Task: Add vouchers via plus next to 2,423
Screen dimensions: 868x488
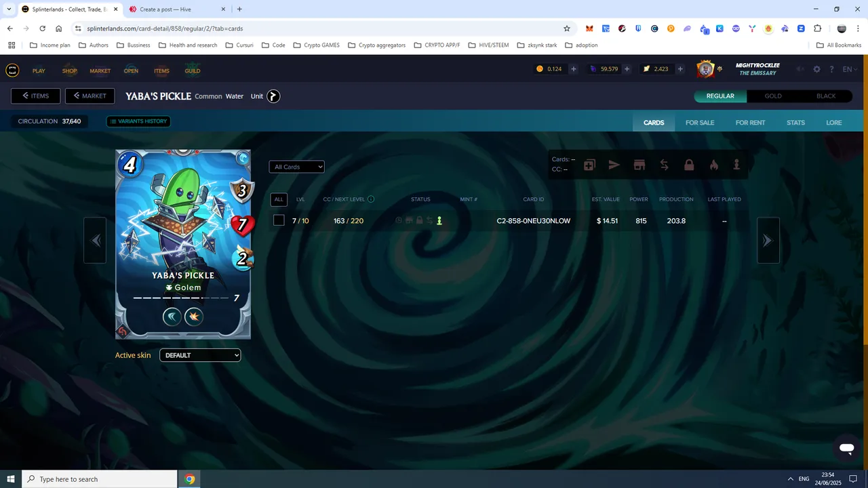Action: [680, 69]
